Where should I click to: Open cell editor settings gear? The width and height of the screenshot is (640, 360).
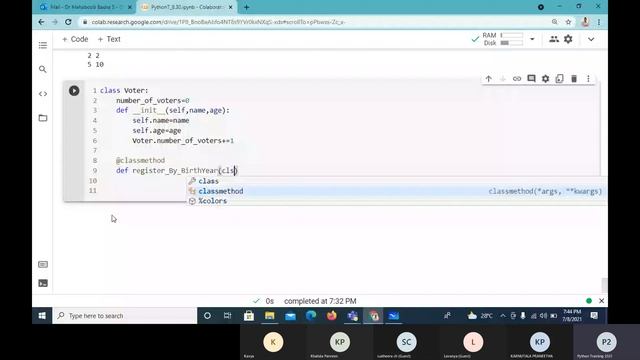(x=545, y=79)
